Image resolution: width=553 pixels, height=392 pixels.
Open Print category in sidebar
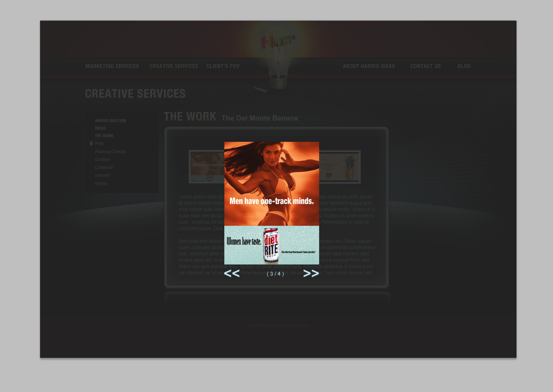pos(99,144)
